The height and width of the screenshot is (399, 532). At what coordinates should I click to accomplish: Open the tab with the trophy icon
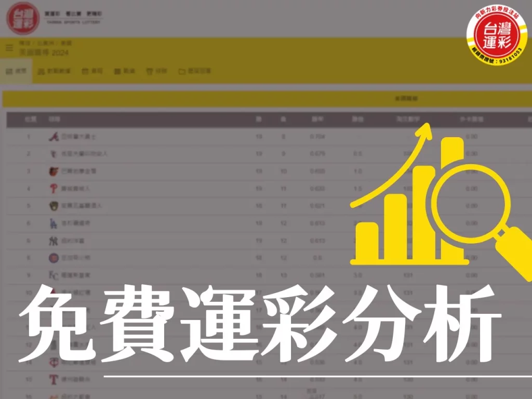(x=156, y=71)
